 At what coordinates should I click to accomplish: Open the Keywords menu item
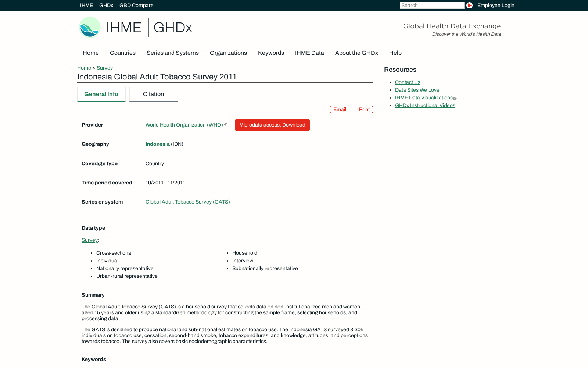click(271, 53)
